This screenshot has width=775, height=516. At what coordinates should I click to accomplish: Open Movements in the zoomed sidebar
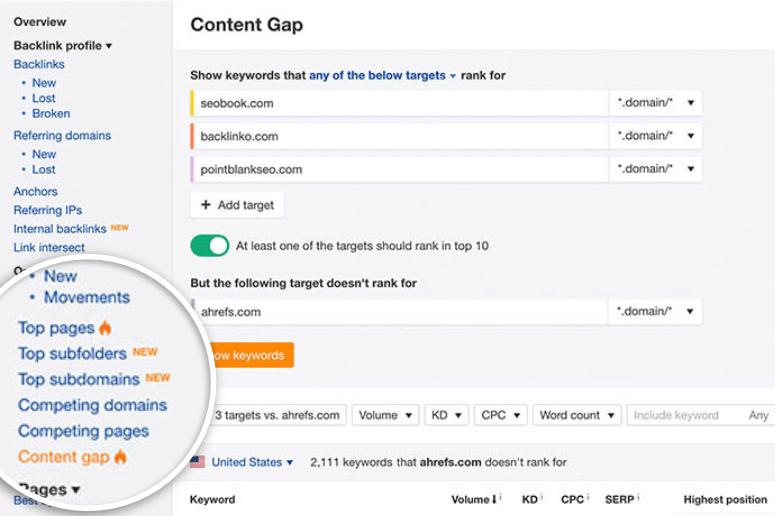(x=87, y=297)
